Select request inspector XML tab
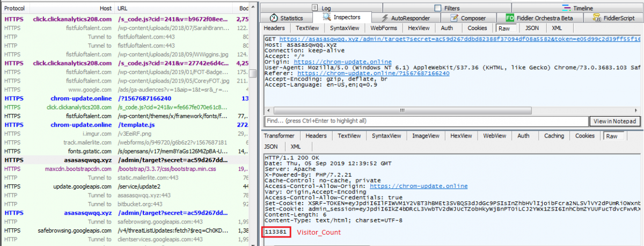This screenshot has width=644, height=246. point(558,28)
